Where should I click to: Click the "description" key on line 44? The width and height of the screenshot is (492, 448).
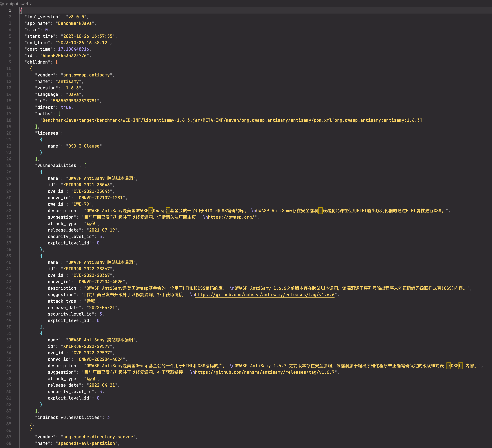pyautogui.click(x=62, y=288)
